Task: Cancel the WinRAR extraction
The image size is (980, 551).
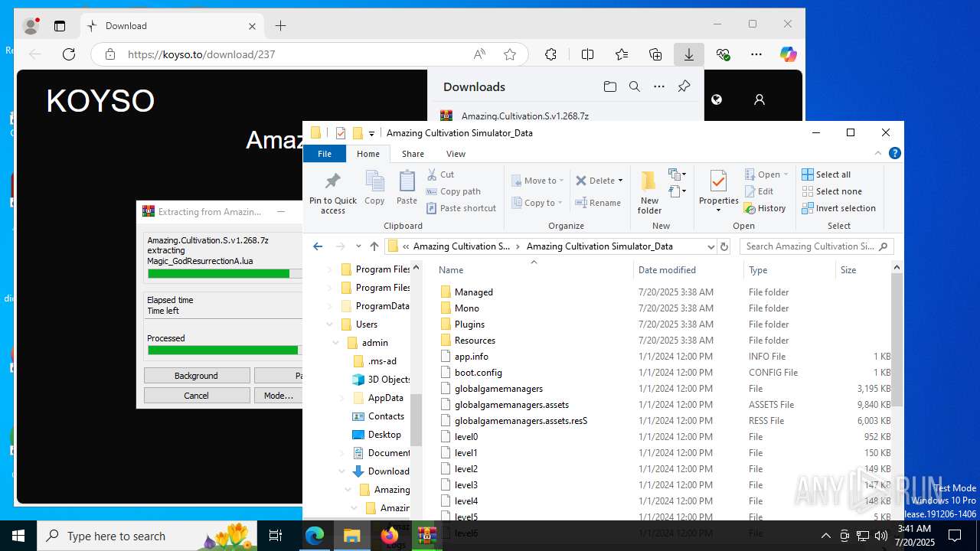Action: click(197, 396)
